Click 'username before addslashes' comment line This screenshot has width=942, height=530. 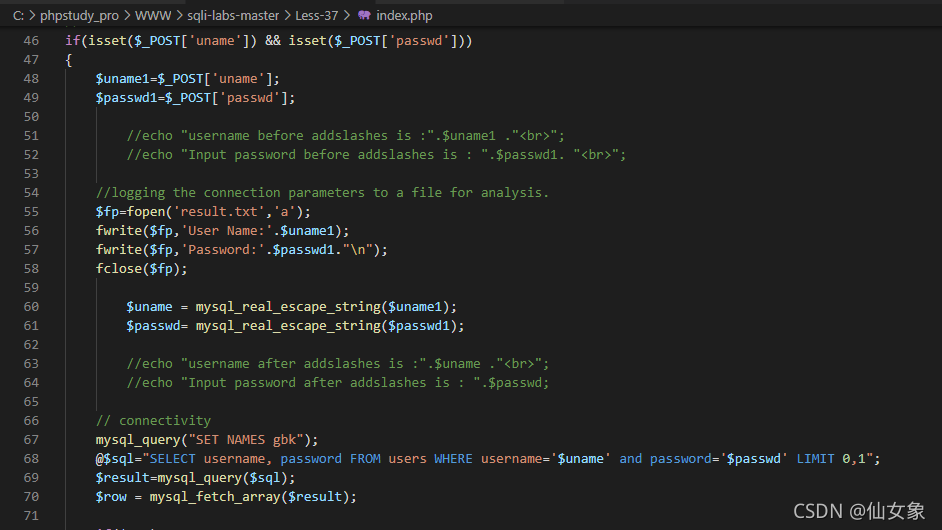[x=345, y=136]
